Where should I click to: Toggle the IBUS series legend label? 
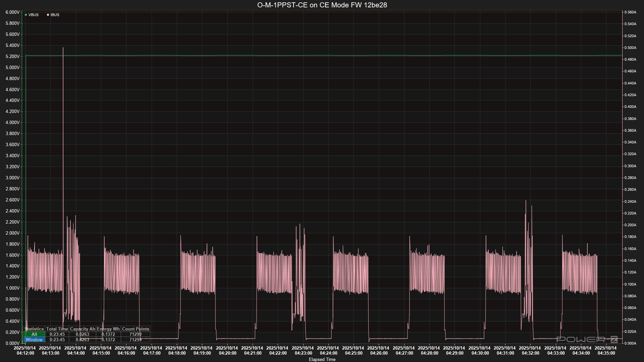point(55,15)
